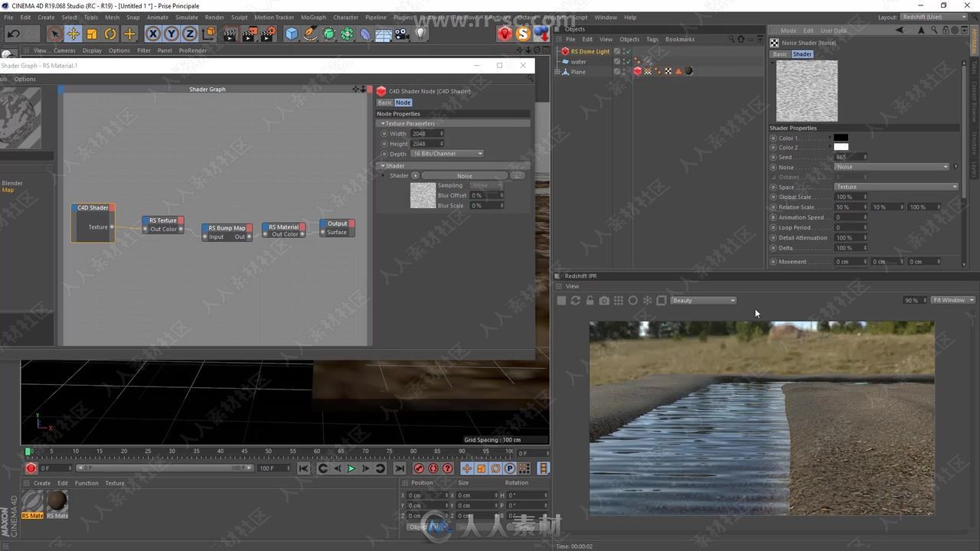Add a Cube primitive object
Screen dimensions: 980x551
coord(292,34)
